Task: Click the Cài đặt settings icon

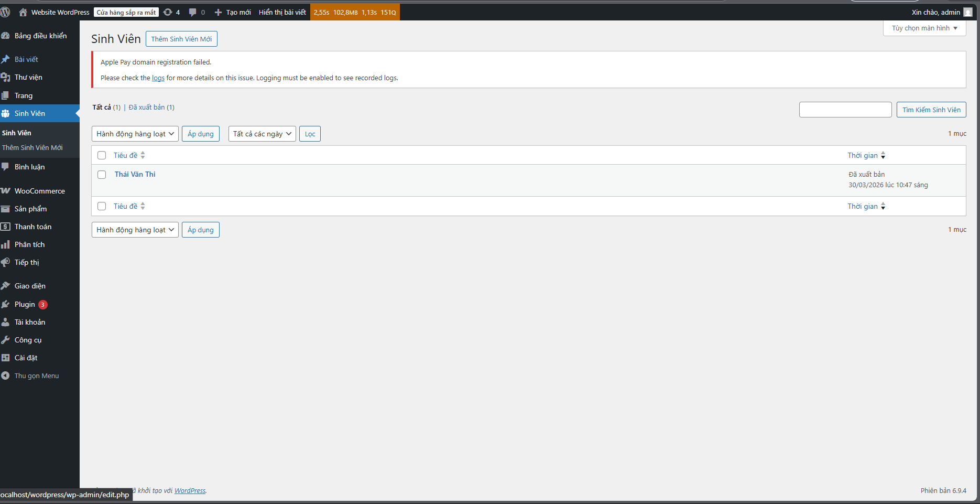Action: [5, 358]
